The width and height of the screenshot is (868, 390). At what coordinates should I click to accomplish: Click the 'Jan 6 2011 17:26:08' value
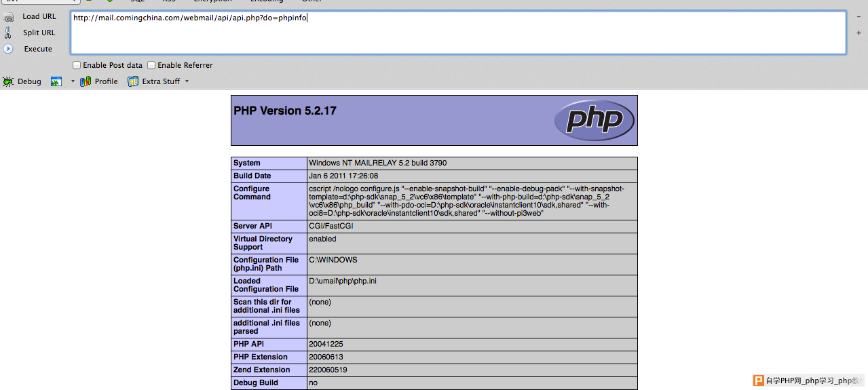tap(343, 176)
